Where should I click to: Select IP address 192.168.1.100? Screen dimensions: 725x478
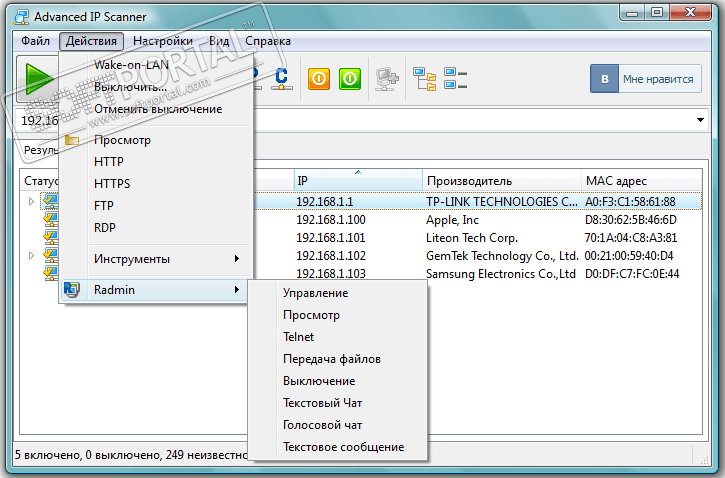(331, 220)
